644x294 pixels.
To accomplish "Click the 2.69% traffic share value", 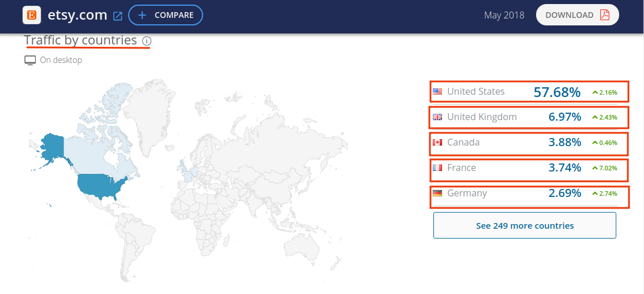I will (x=565, y=193).
